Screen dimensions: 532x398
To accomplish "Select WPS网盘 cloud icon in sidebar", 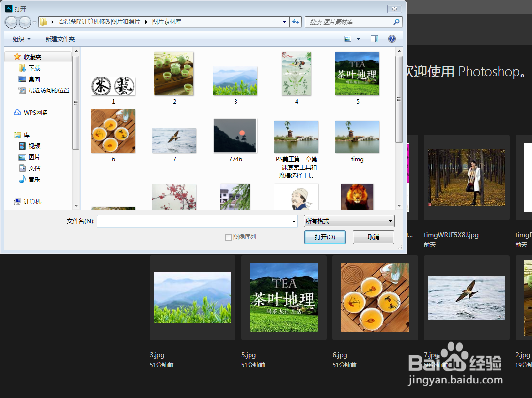I will (x=17, y=112).
